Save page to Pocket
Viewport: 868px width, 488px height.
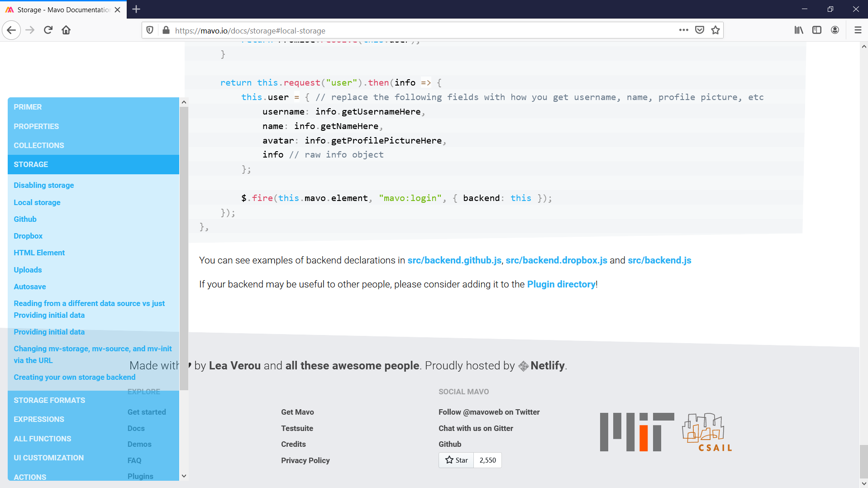coord(700,30)
